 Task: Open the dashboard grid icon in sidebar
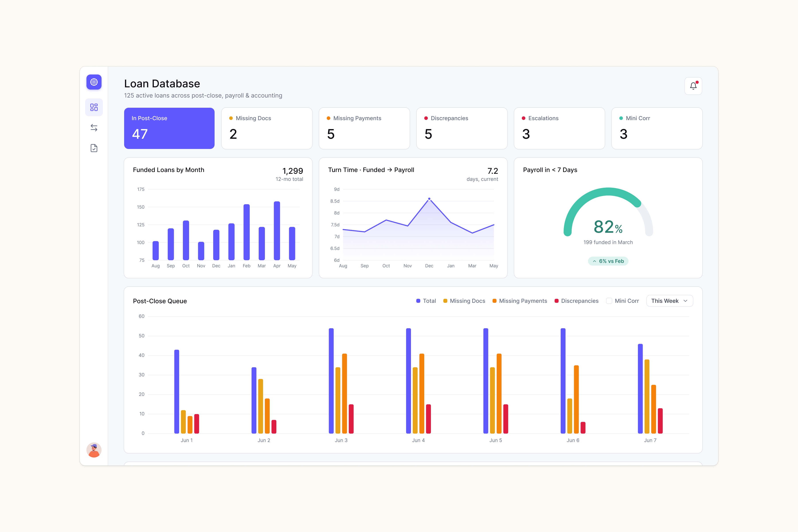pyautogui.click(x=94, y=107)
